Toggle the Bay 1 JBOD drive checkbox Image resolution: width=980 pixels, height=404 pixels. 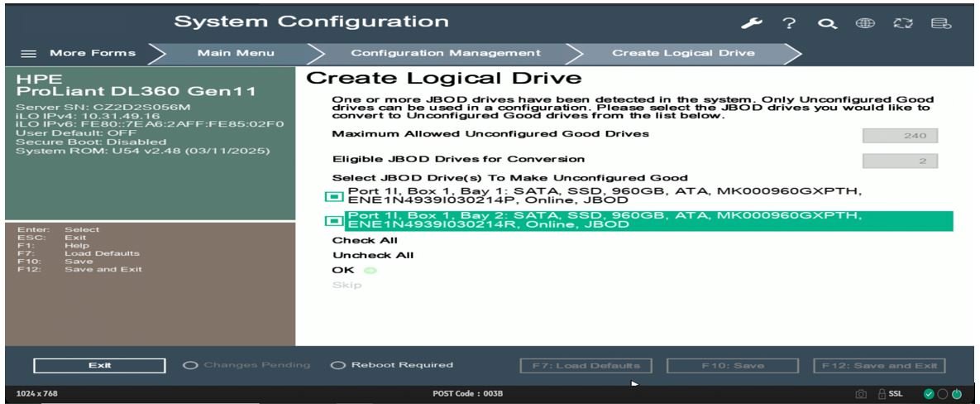tap(334, 196)
